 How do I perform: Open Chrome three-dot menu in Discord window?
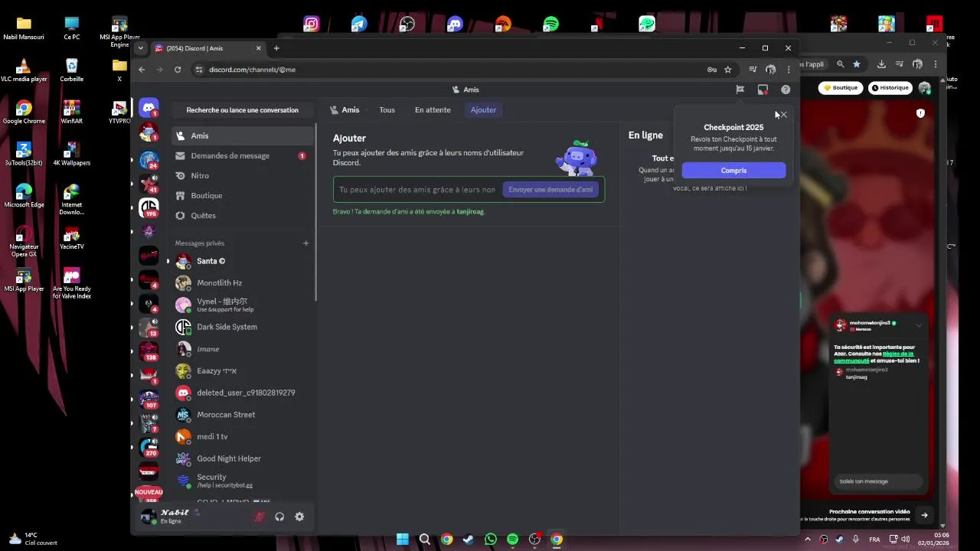pyautogui.click(x=789, y=70)
